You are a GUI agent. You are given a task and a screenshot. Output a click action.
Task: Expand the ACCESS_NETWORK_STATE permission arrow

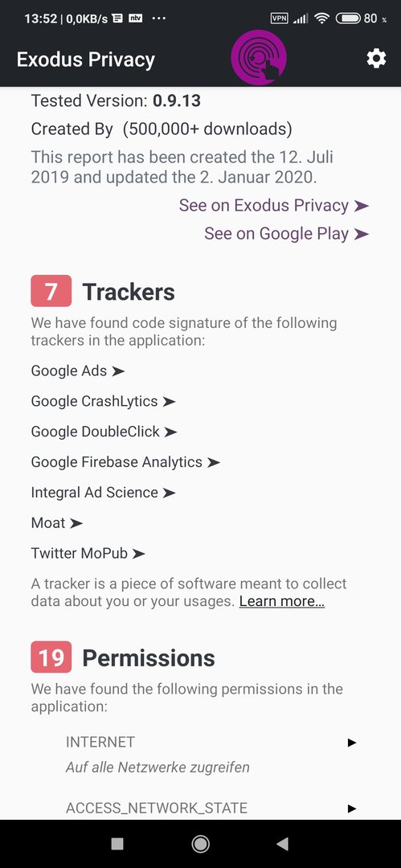(x=352, y=809)
